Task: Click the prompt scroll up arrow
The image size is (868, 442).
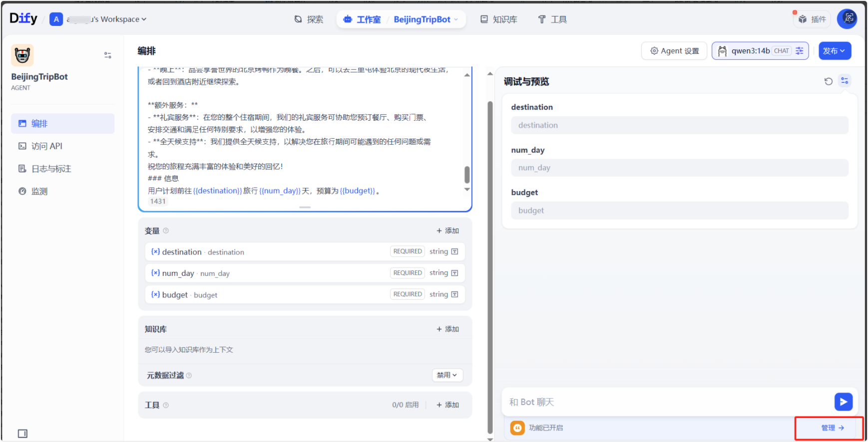Action: [x=467, y=75]
